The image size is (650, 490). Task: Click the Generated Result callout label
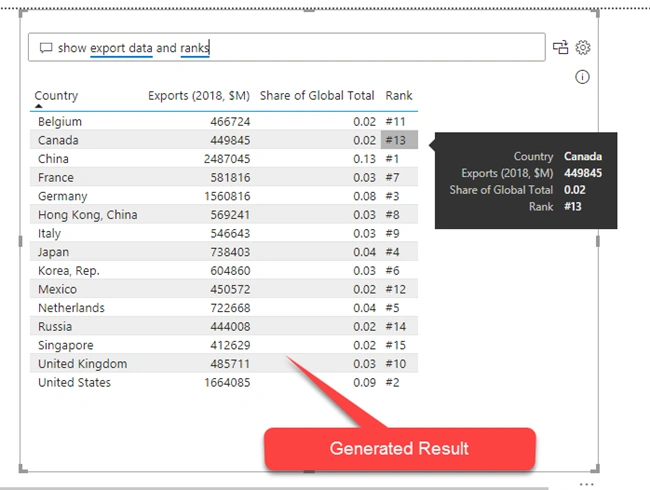pyautogui.click(x=399, y=449)
